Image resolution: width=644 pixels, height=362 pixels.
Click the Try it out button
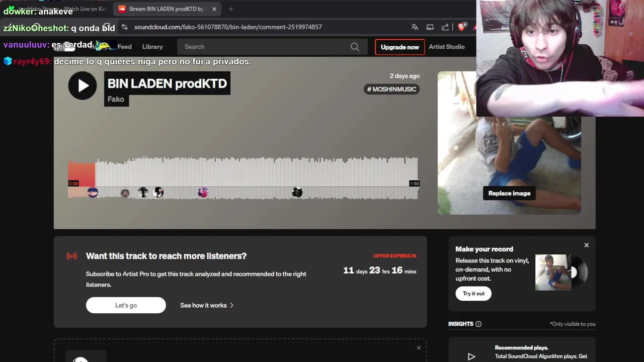473,294
